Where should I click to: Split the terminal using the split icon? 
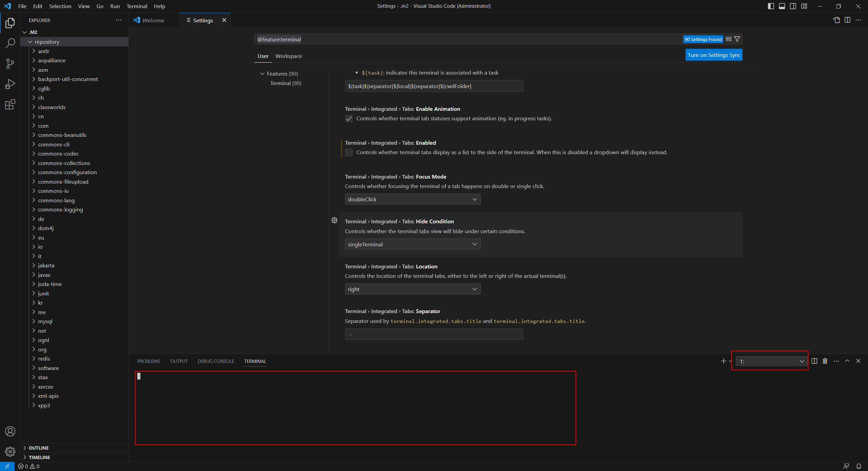pyautogui.click(x=814, y=361)
